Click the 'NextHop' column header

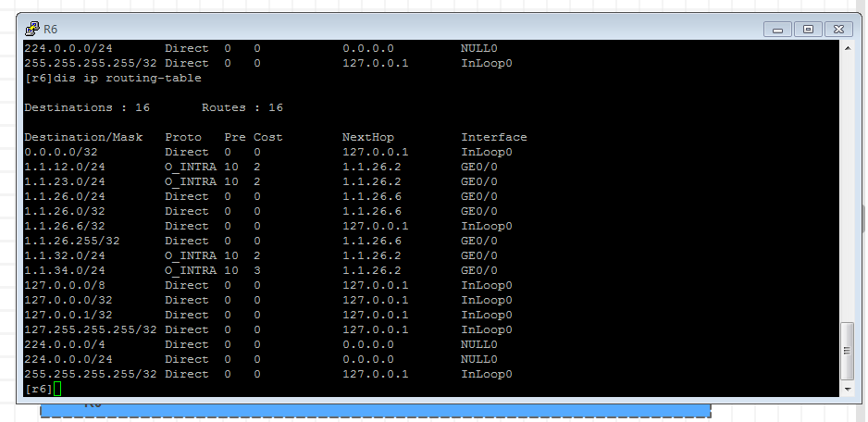[x=368, y=137]
